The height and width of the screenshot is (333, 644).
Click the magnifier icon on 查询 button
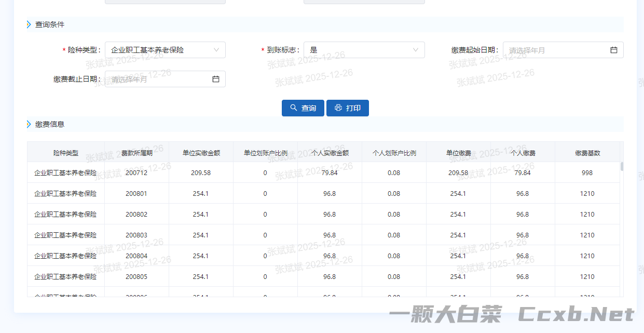point(294,108)
